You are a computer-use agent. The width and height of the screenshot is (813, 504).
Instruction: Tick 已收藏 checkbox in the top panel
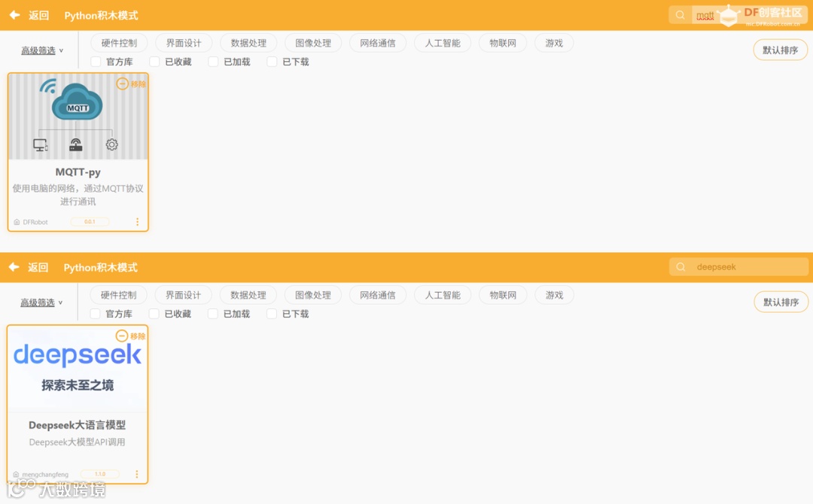click(154, 62)
